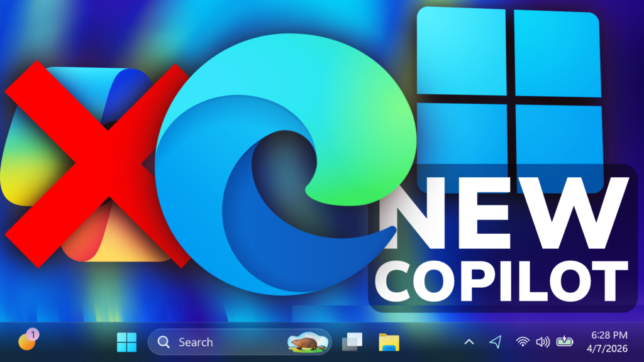Open Wi-Fi network settings in tray
Viewport: 644px width, 362px height.
[522, 342]
